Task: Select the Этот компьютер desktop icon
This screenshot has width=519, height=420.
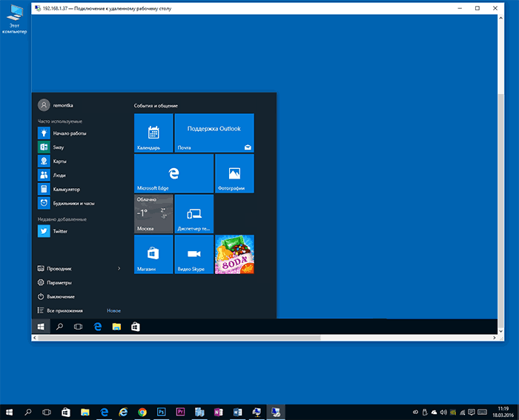Action: coord(14,19)
